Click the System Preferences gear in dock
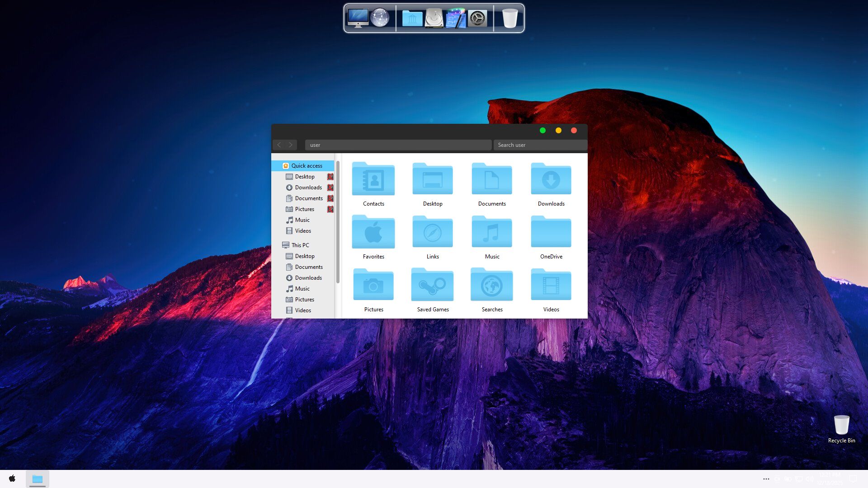This screenshot has width=868, height=488. pos(477,19)
